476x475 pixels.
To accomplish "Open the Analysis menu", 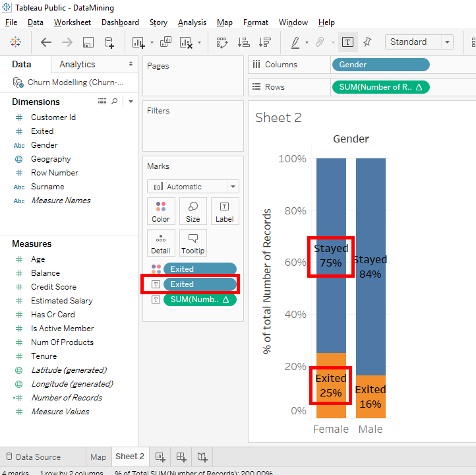I will (192, 22).
